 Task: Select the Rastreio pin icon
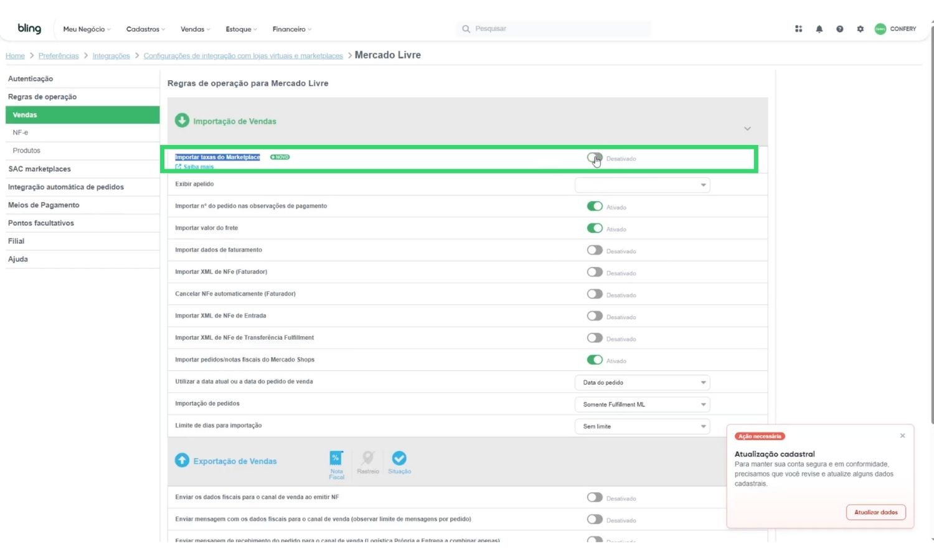(368, 459)
